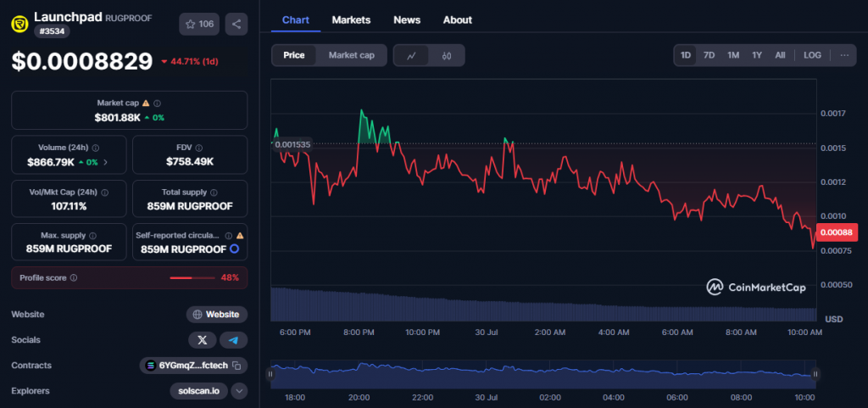
Task: Toggle LOG scale on chart
Action: (813, 55)
